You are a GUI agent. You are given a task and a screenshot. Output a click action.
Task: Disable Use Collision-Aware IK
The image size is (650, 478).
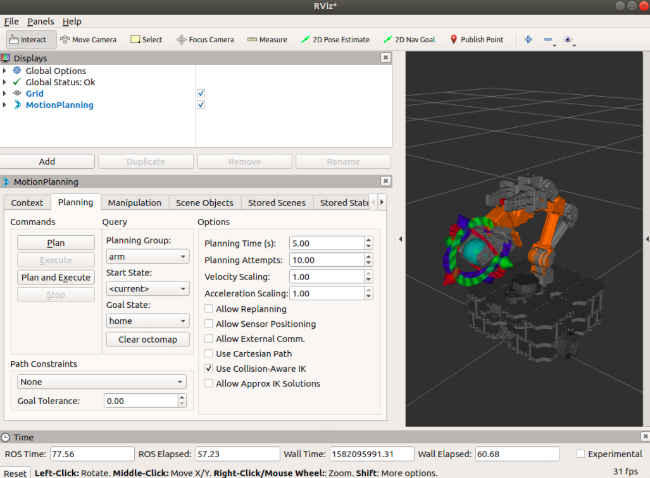tap(209, 368)
